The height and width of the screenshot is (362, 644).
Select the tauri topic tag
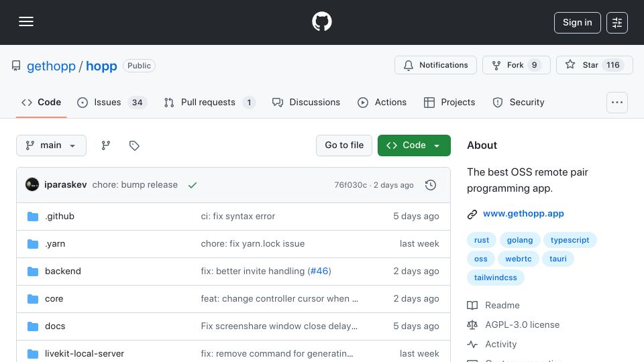pos(557,259)
